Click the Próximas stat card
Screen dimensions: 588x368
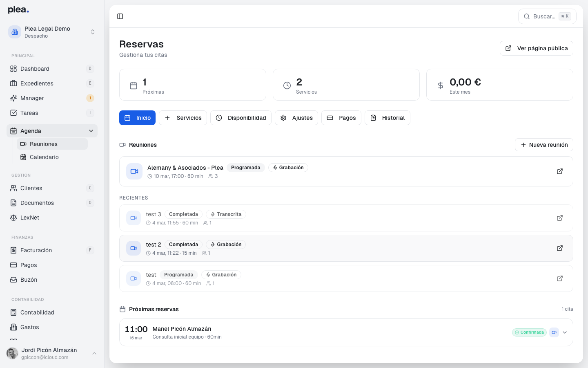[x=193, y=85]
